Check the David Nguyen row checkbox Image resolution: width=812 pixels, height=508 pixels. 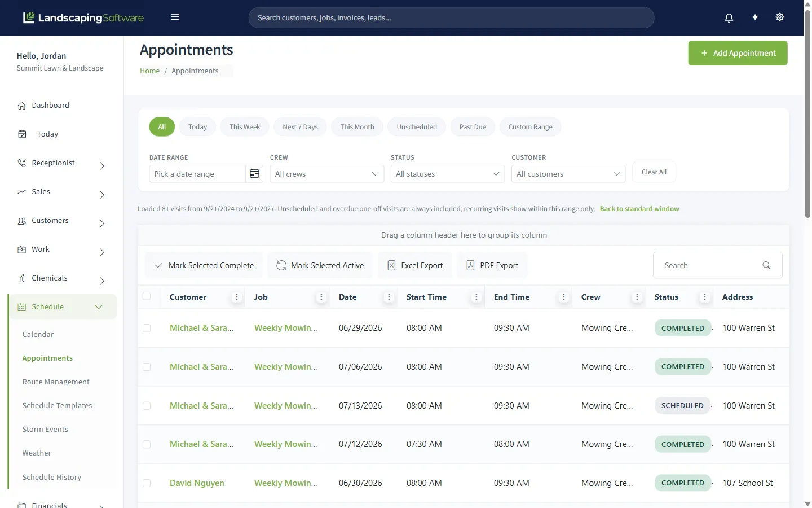click(147, 483)
